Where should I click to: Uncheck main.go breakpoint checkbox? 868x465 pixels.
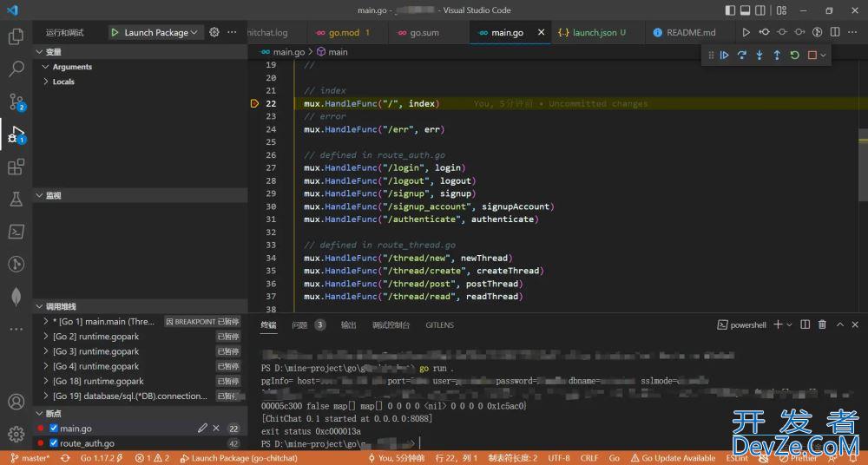coord(54,428)
